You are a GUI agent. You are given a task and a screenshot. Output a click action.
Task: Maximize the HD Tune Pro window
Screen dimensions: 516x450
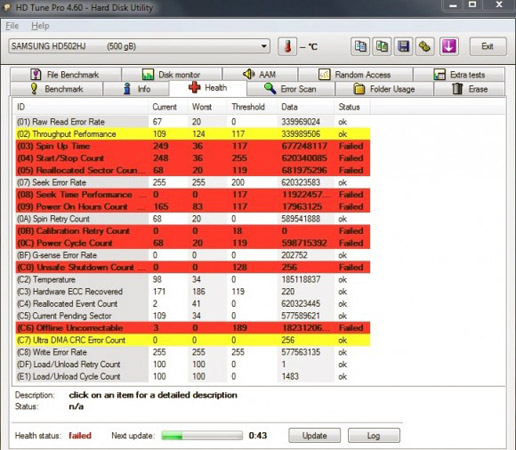(x=472, y=5)
